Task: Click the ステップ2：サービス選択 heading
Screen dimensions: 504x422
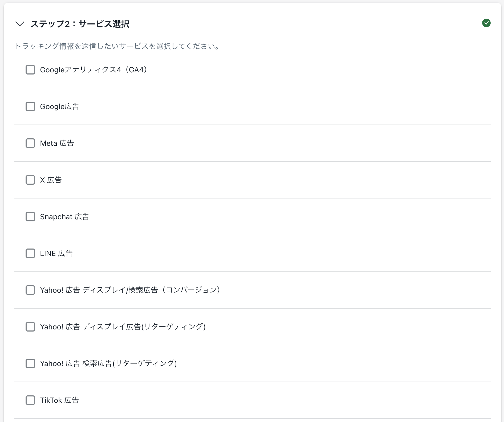Action: tap(80, 24)
